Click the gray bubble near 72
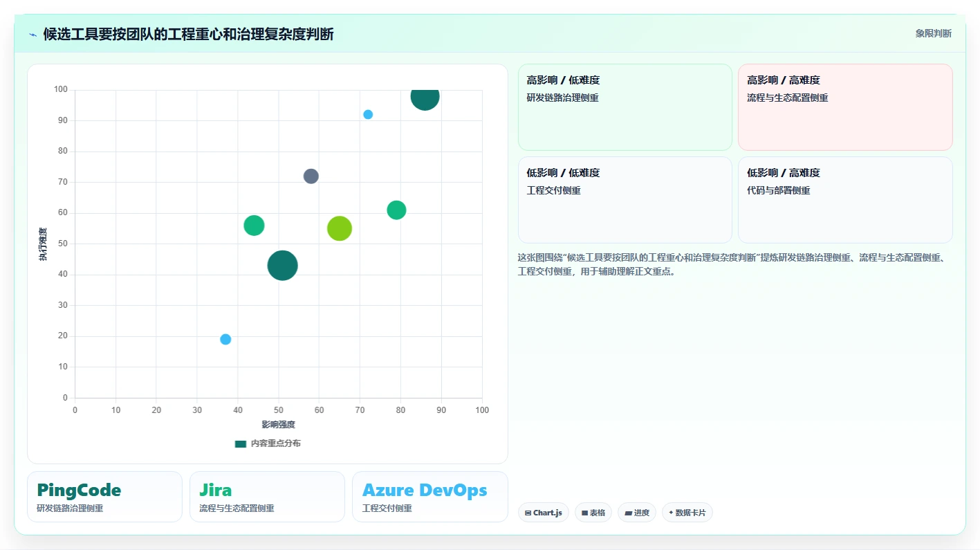The height and width of the screenshot is (550, 980). pos(311,176)
